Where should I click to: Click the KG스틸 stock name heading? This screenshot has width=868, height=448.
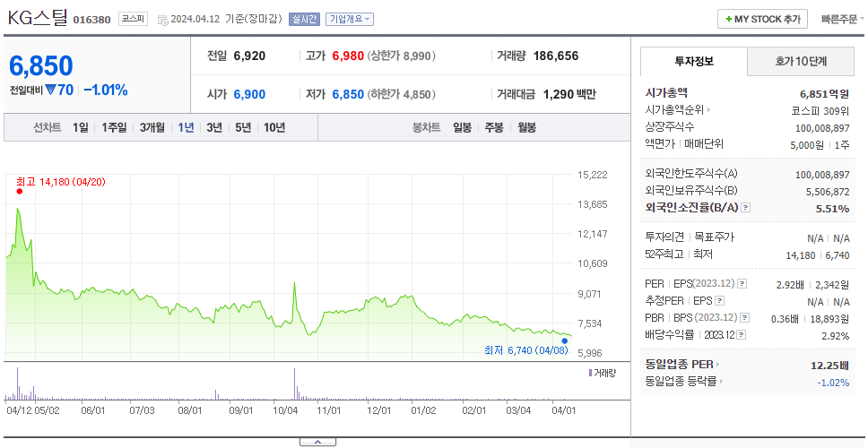[x=37, y=18]
